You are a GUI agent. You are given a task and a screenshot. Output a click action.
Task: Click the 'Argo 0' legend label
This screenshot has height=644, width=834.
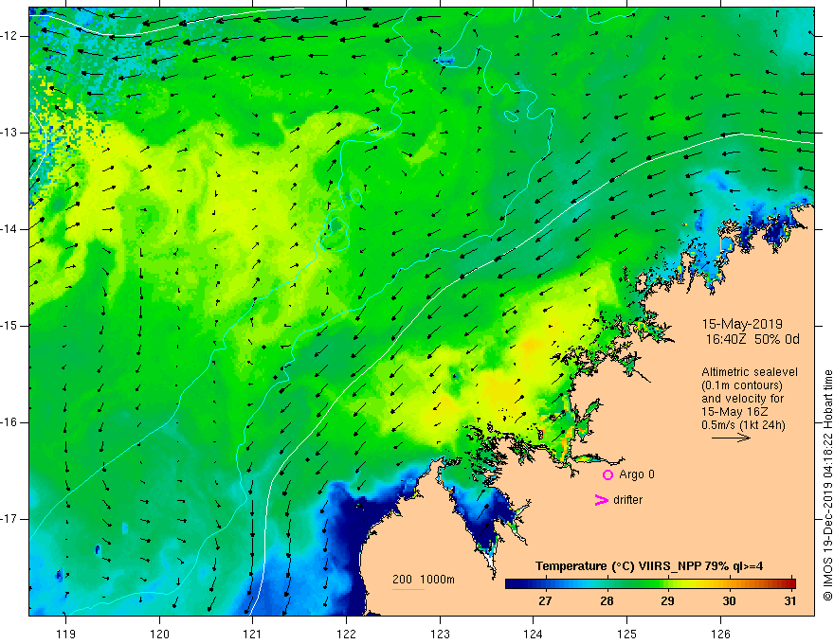tap(637, 474)
